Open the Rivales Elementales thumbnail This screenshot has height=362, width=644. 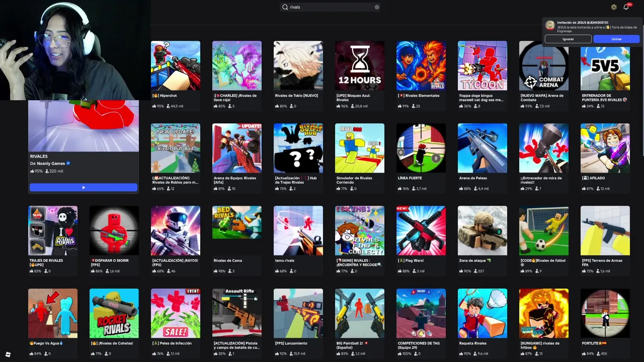click(x=421, y=66)
